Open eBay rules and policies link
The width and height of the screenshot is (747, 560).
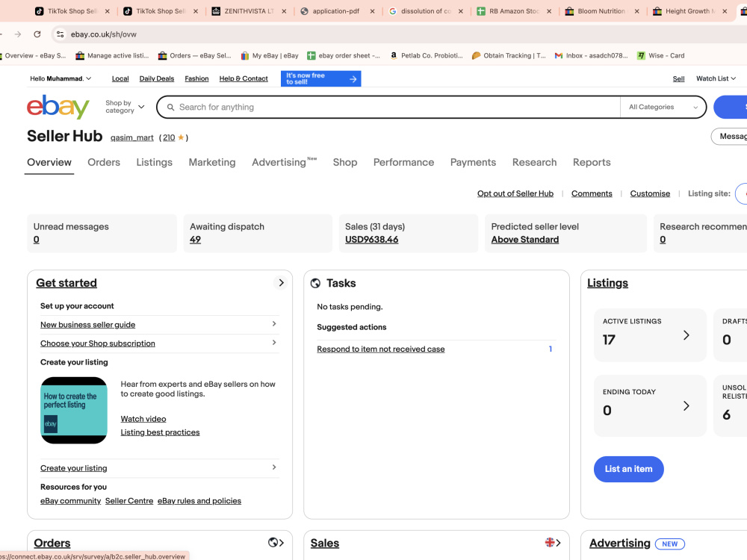click(199, 501)
